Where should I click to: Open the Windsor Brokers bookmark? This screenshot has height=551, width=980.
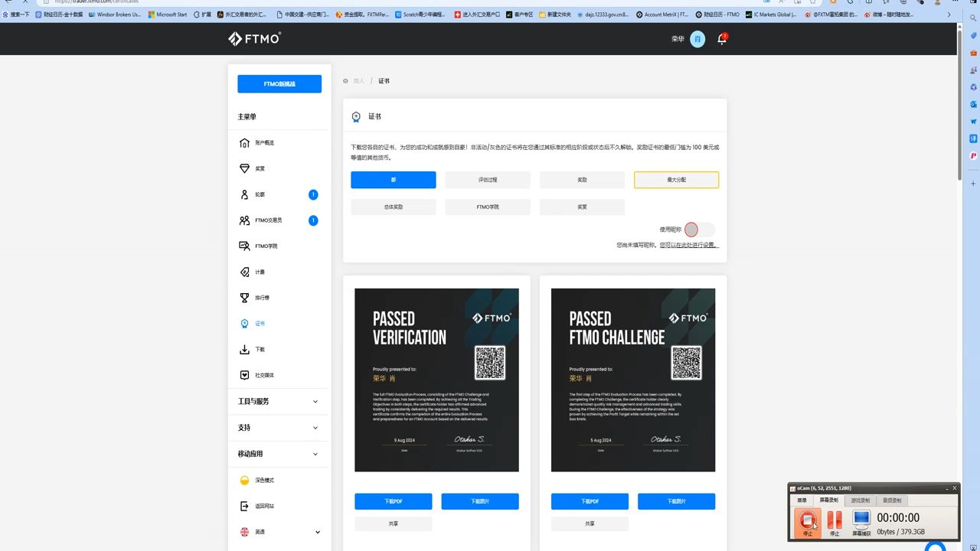tap(115, 15)
